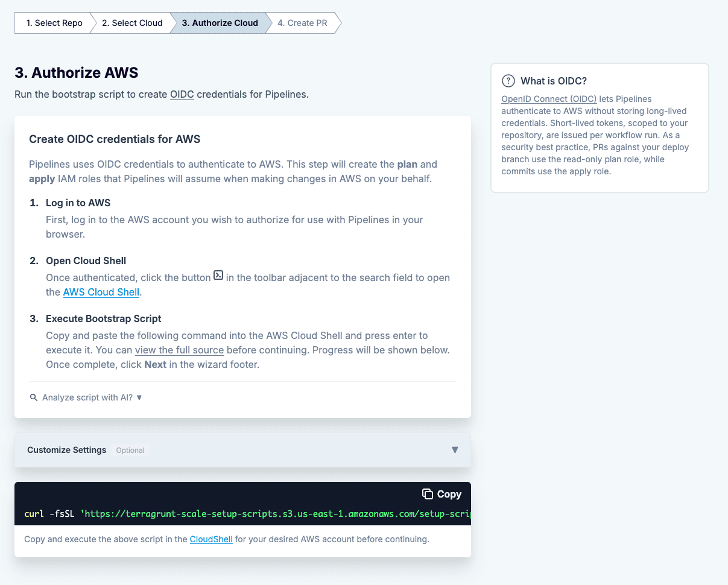Open the OpenID Connect (OIDC) link
This screenshot has width=728, height=585.
click(x=549, y=99)
